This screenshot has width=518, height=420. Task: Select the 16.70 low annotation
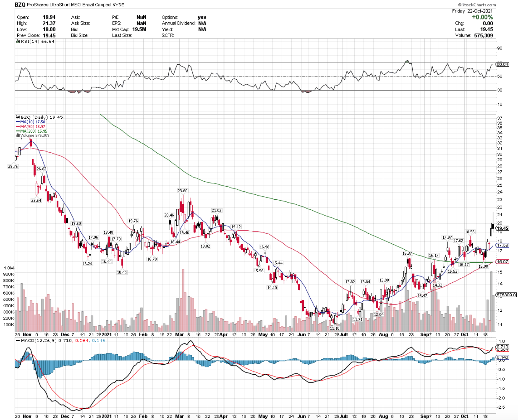tap(152, 259)
